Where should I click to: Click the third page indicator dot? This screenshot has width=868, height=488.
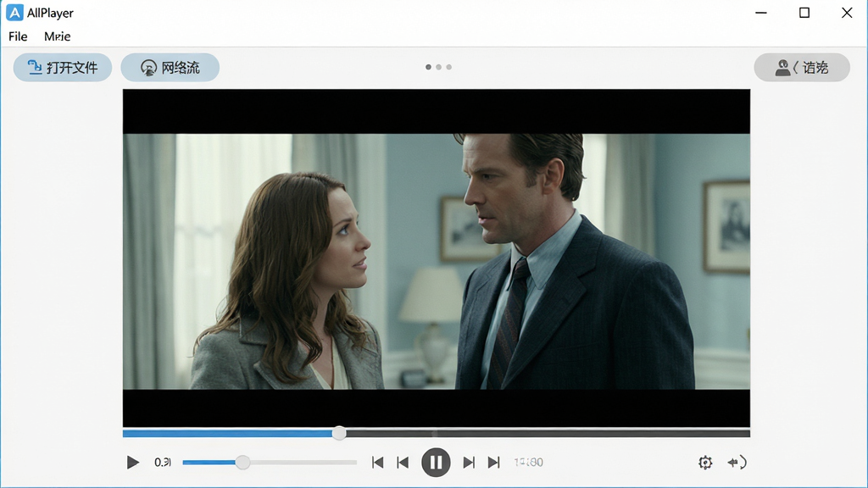coord(449,67)
